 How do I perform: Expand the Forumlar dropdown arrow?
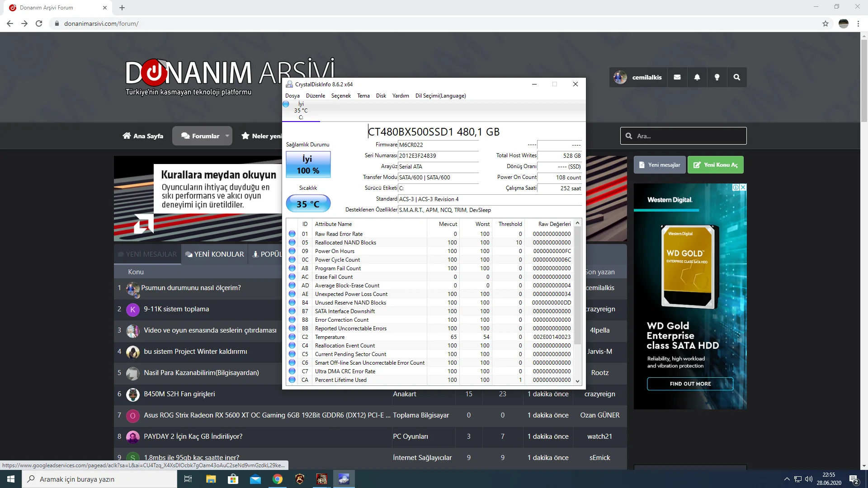227,136
